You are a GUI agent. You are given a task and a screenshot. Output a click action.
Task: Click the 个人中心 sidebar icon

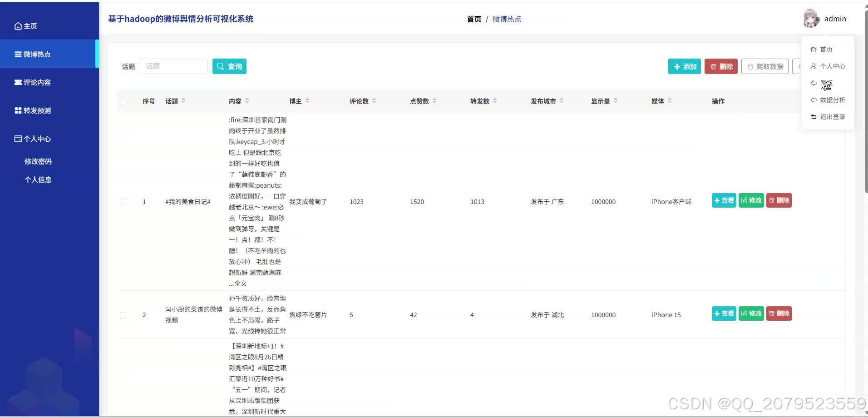(17, 139)
